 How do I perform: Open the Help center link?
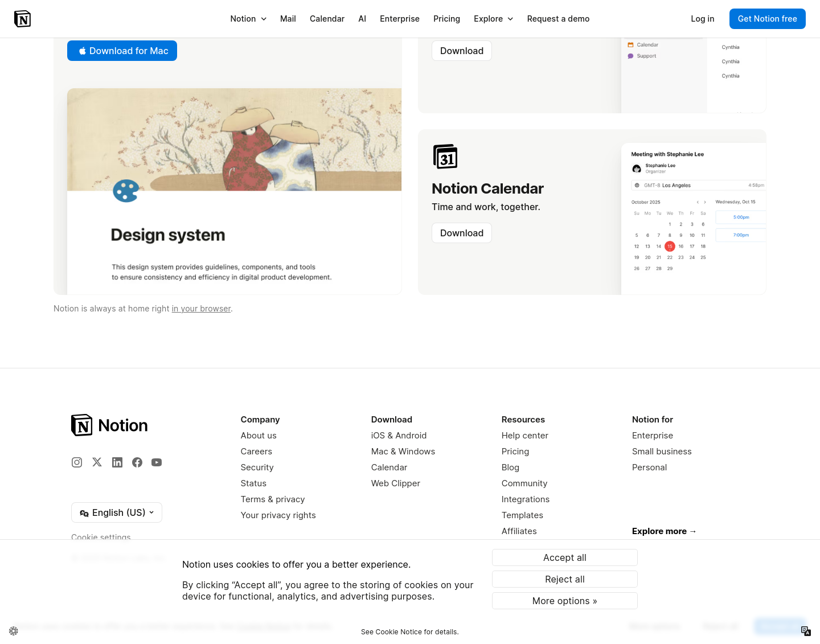[x=525, y=436]
